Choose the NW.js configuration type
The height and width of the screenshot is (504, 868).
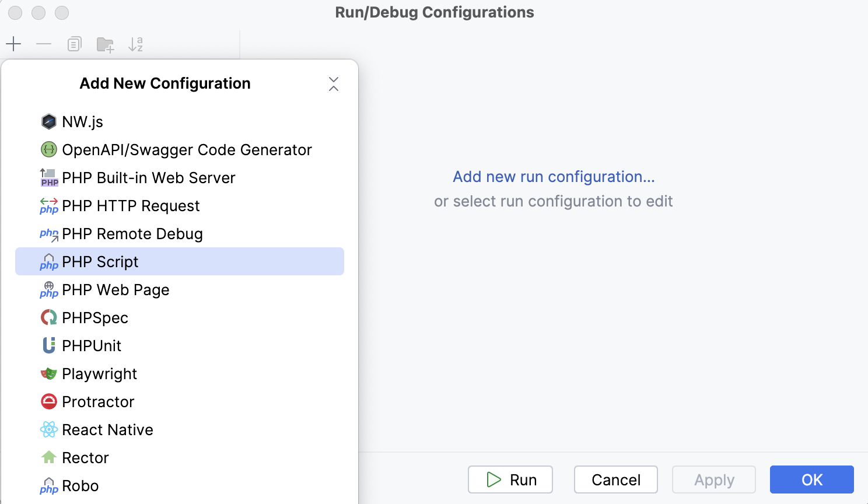(82, 121)
